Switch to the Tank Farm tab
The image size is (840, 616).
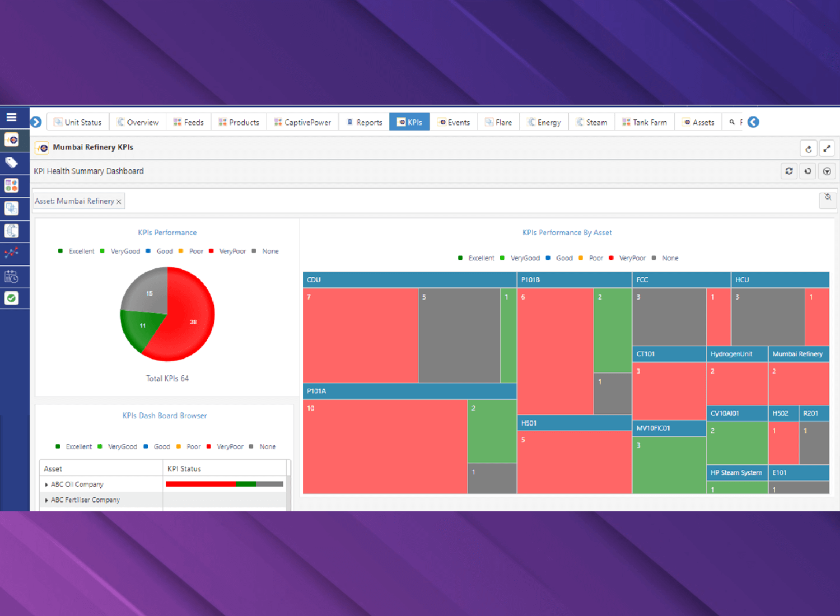(x=645, y=122)
